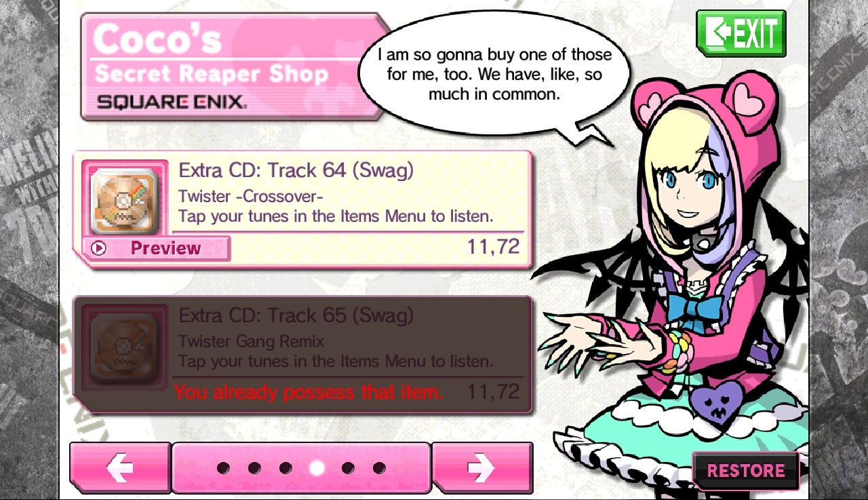Select third page indicator dot
Image resolution: width=868 pixels, height=500 pixels.
pyautogui.click(x=285, y=468)
